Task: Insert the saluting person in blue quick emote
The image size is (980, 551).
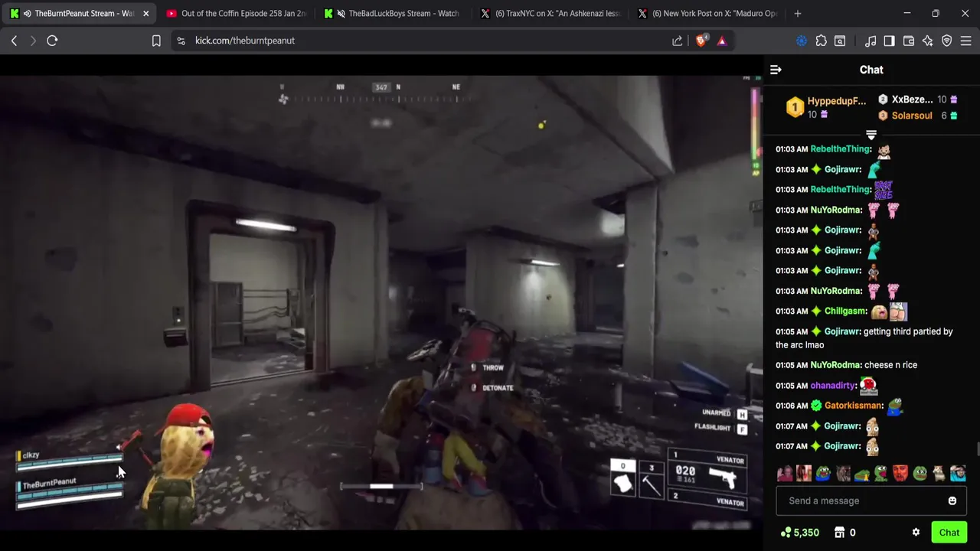Action: (x=959, y=474)
